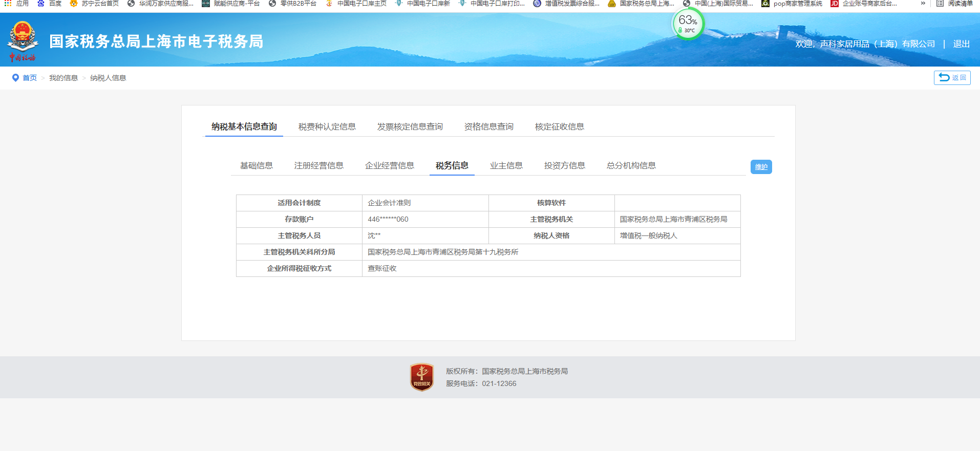The image size is (980, 451).
Task: Switch to the 税费种认定信息 tab
Action: click(327, 126)
